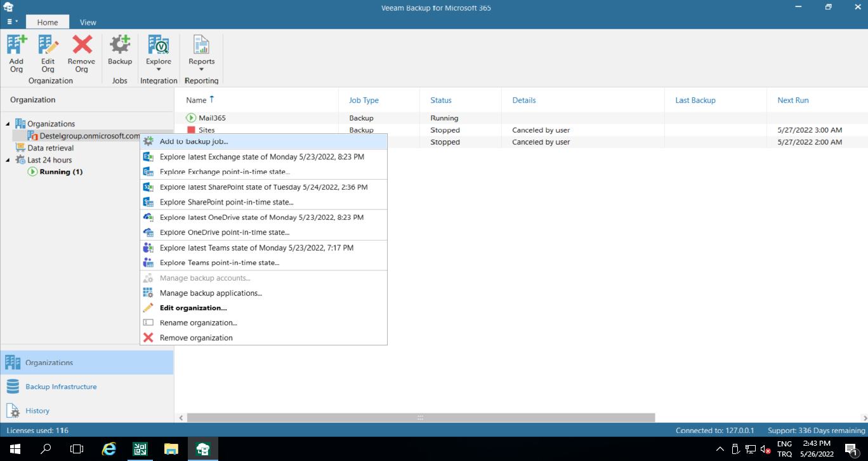Choose Explore latest SharePoint state entry
This screenshot has width=868, height=461.
point(263,187)
